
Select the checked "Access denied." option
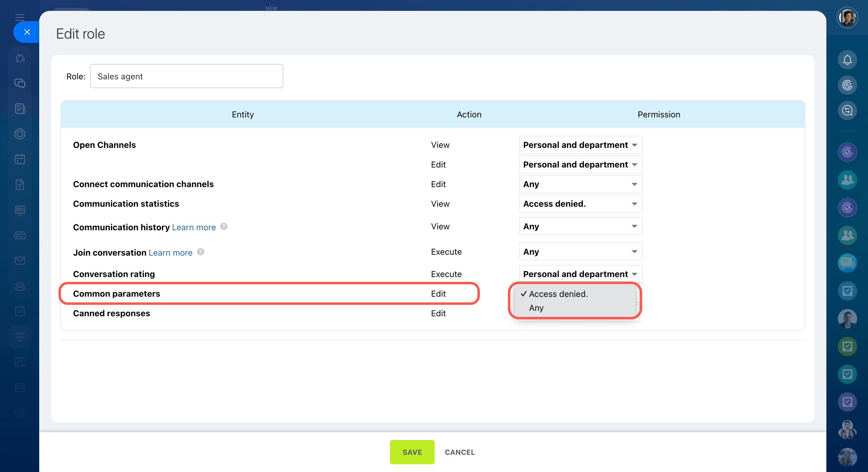click(x=558, y=294)
